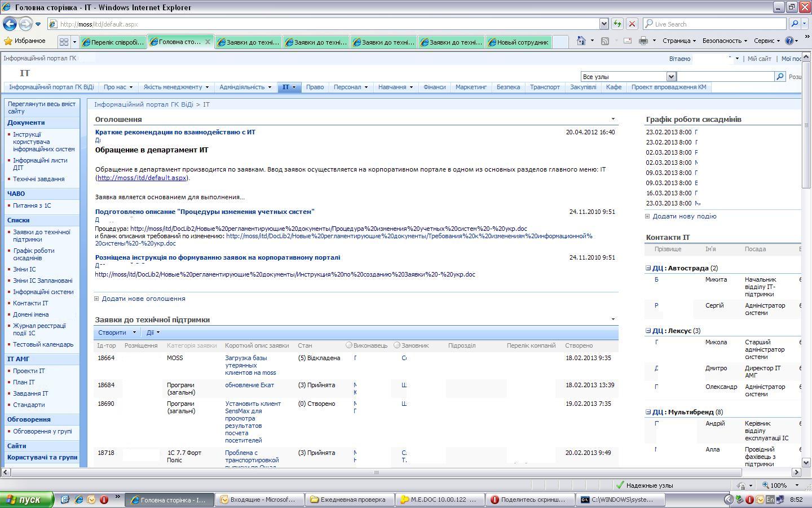Screen dimensions: 812x508
Task: Collapse the ДЦ : Лексус group
Action: [648, 331]
